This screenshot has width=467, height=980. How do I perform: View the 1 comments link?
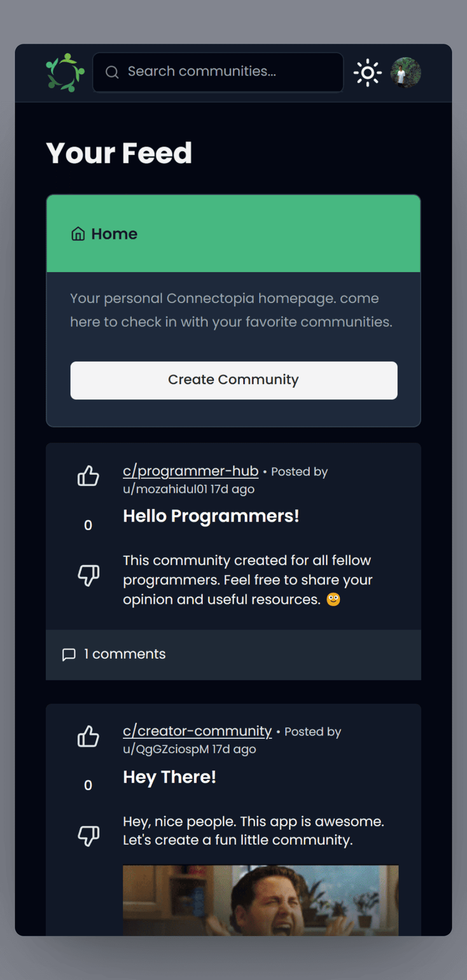124,654
